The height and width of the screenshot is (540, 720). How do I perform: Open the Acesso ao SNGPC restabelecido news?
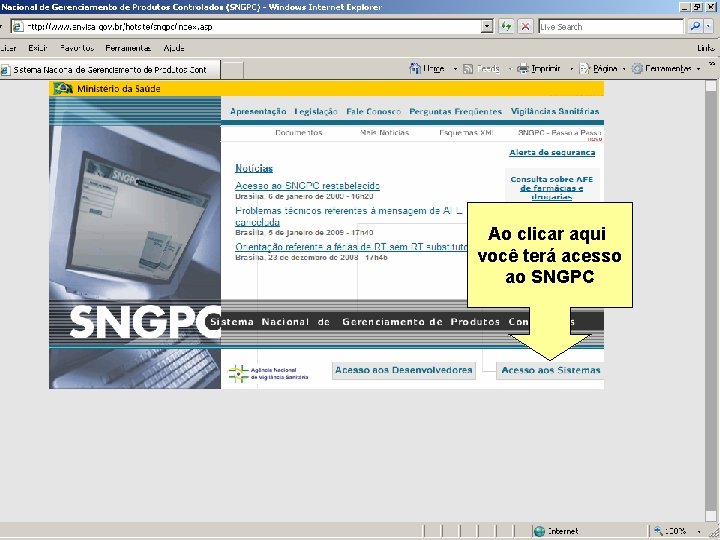[x=307, y=186]
